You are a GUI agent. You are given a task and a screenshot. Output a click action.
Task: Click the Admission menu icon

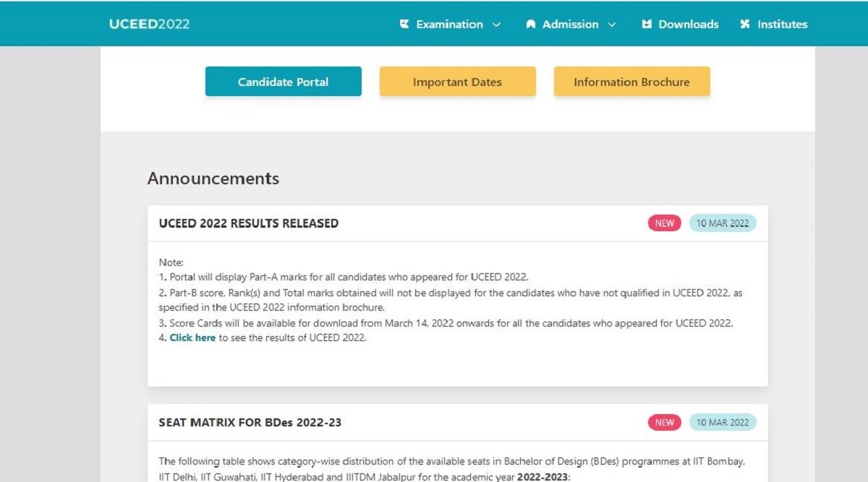click(x=531, y=24)
